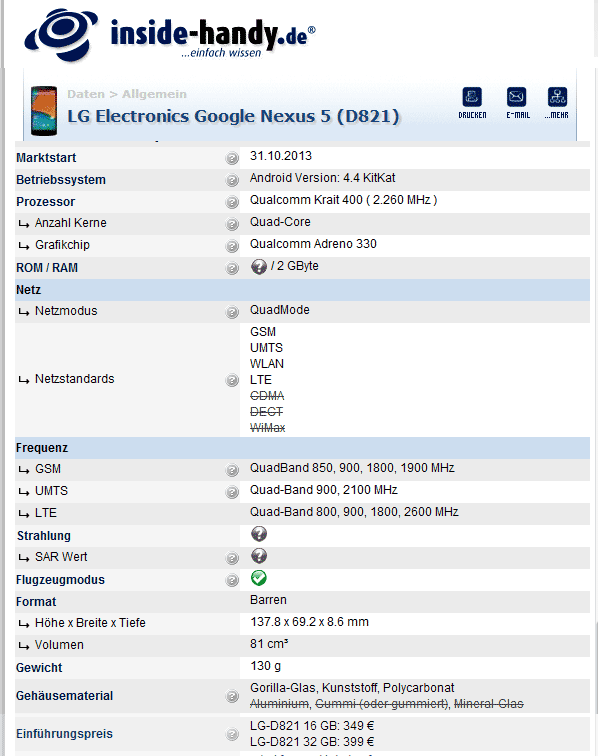Image resolution: width=598 pixels, height=756 pixels.
Task: Click the struck-through Aluminium material
Action: tap(279, 704)
